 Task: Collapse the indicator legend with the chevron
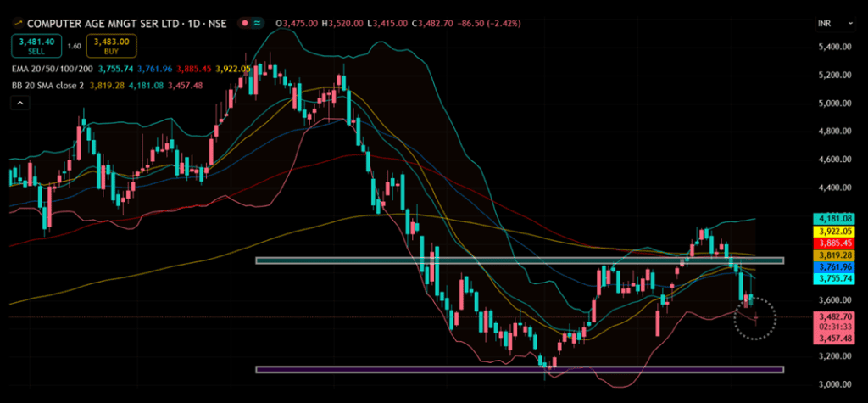[20, 103]
